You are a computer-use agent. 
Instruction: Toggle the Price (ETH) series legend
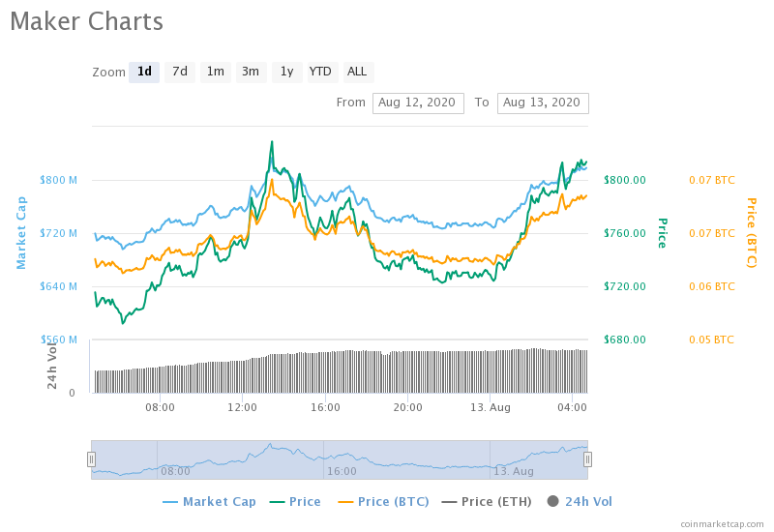[487, 502]
